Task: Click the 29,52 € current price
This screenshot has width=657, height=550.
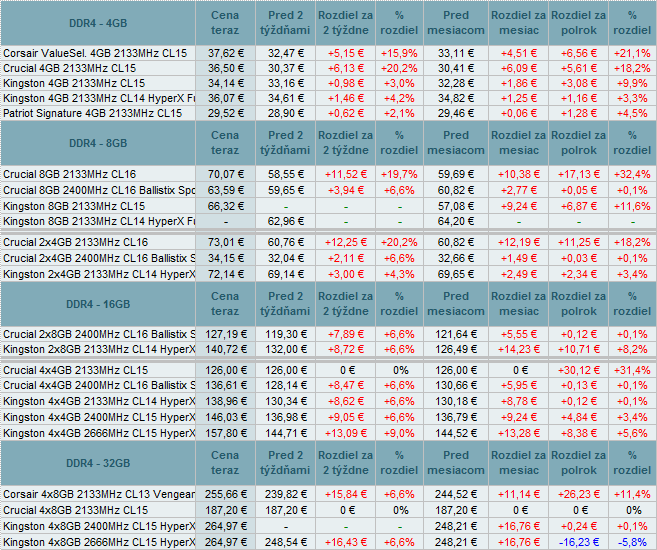Action: click(226, 114)
